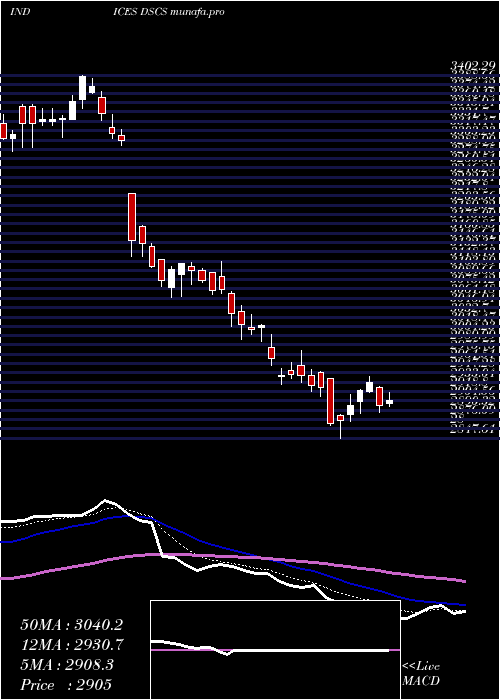Click the 'IND' text in the chart title
This screenshot has width=500, height=700.
[20, 12]
